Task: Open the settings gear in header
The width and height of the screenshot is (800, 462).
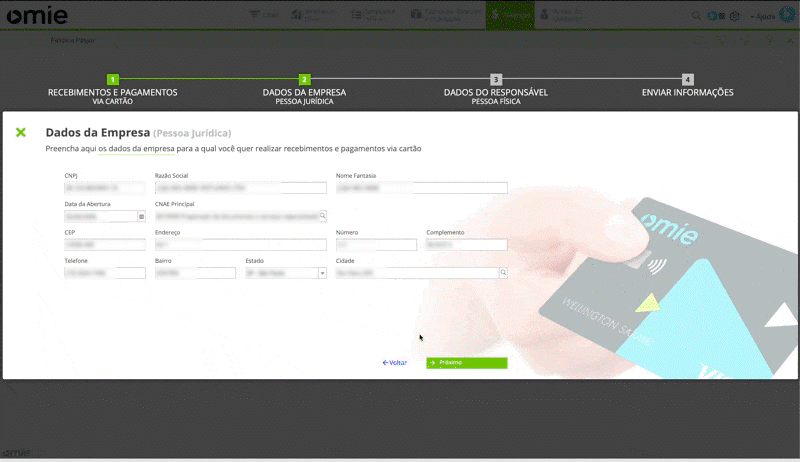Action: tap(735, 16)
